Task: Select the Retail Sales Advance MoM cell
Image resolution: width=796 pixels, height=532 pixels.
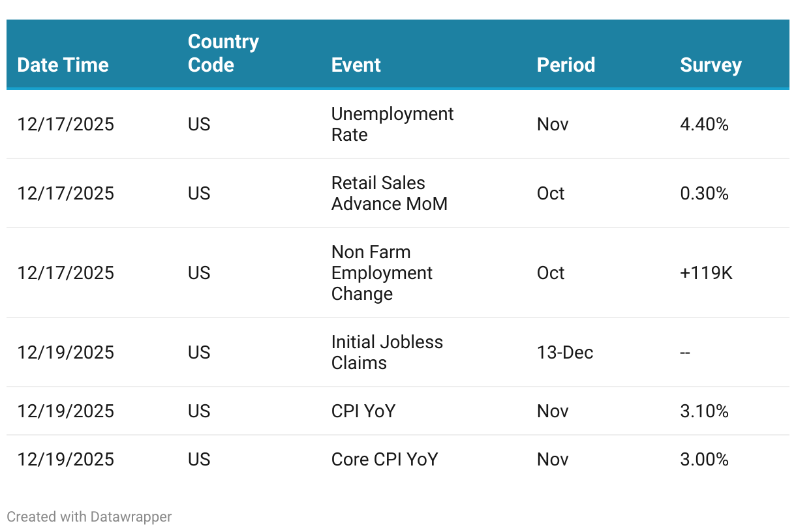Action: (x=389, y=193)
